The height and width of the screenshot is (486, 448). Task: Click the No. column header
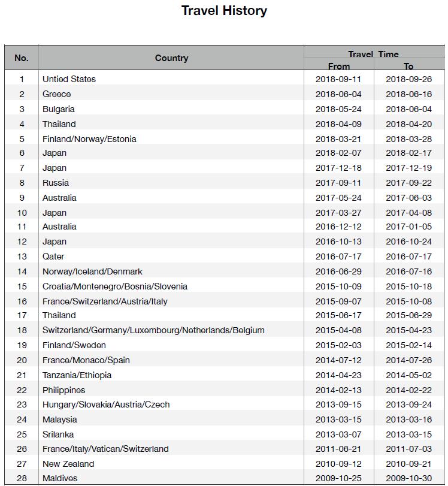pos(22,58)
